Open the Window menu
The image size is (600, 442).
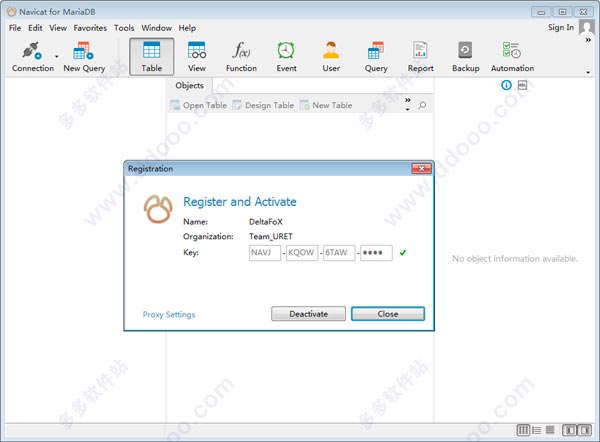157,28
